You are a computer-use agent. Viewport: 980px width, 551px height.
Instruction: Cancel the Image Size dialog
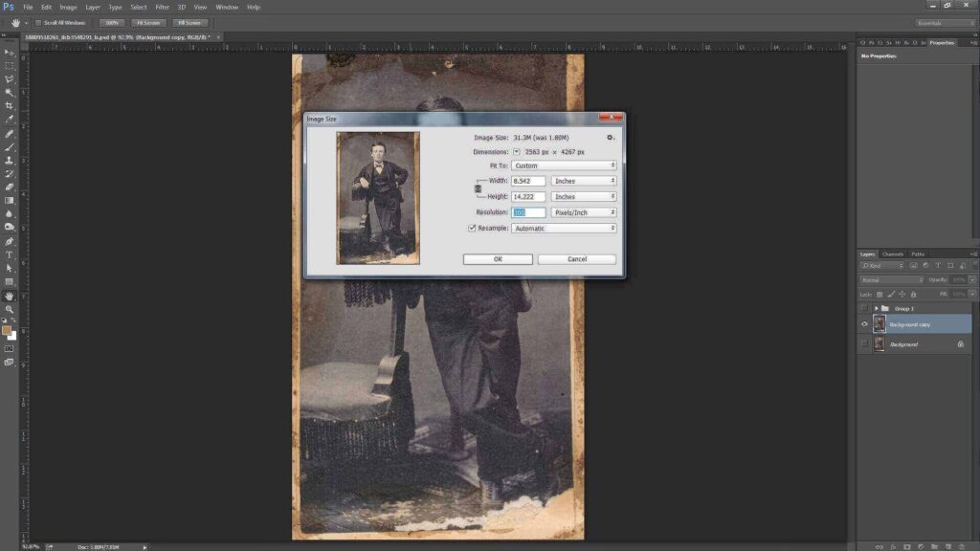point(576,259)
